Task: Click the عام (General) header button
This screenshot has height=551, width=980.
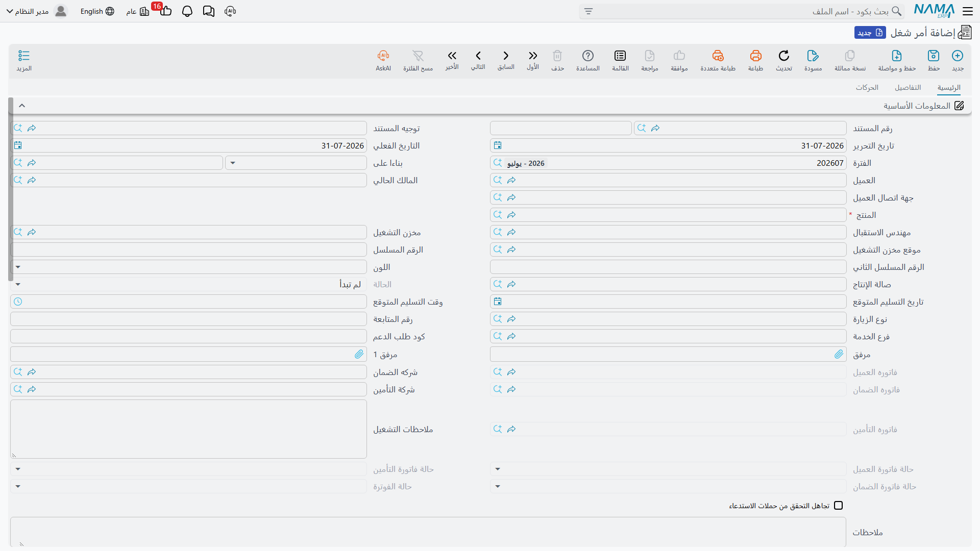Action: pyautogui.click(x=138, y=11)
